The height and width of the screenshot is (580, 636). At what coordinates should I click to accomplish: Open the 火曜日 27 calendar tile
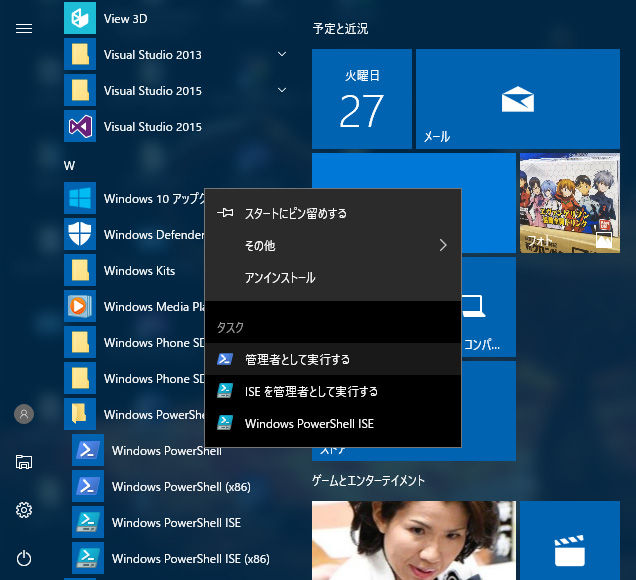[362, 99]
